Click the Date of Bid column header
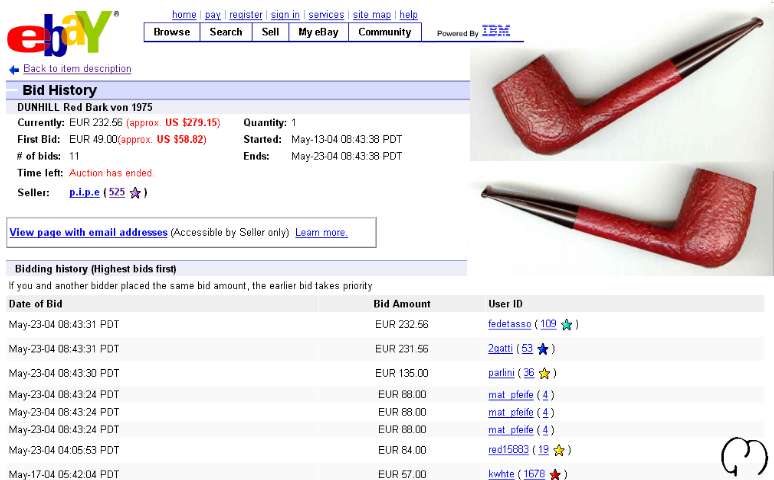This screenshot has height=480, width=774. (36, 304)
